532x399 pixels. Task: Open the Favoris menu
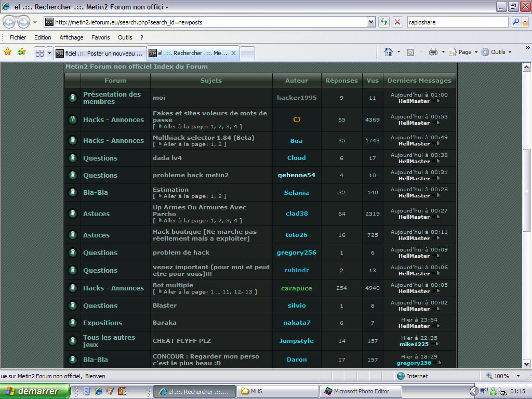point(100,37)
